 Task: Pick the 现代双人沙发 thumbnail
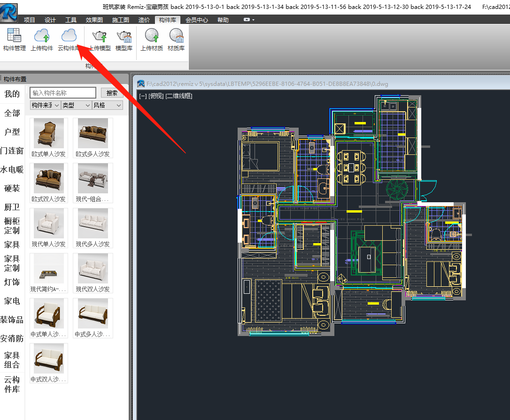[x=93, y=274]
